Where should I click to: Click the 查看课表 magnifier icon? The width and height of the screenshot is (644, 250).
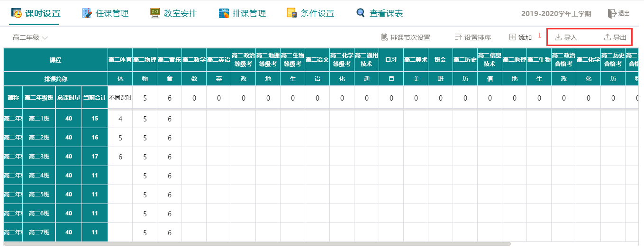point(361,13)
